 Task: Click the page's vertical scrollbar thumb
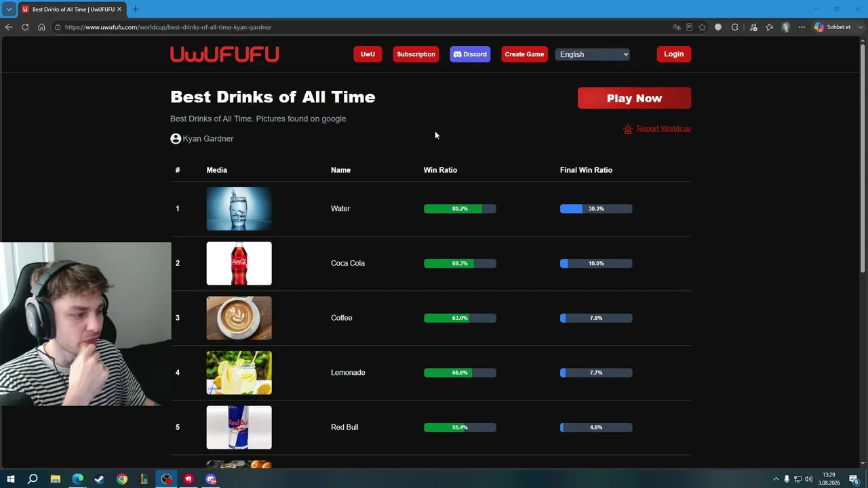pos(863,159)
